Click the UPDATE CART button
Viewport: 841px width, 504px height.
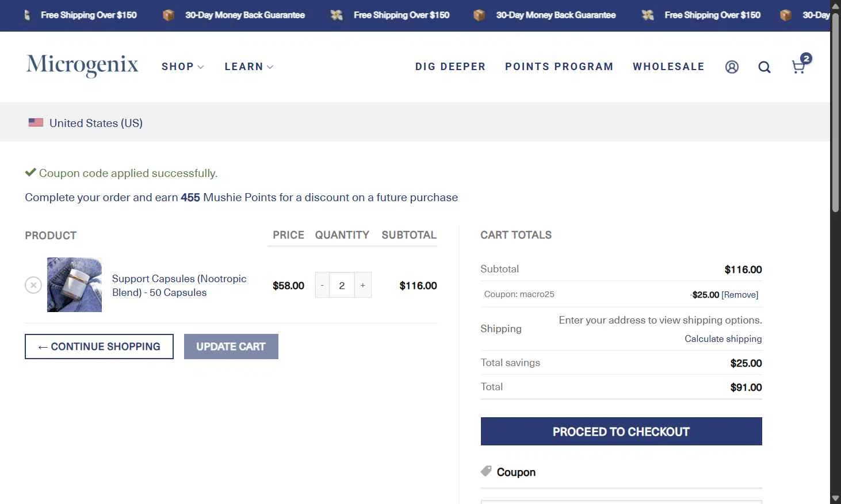tap(231, 347)
